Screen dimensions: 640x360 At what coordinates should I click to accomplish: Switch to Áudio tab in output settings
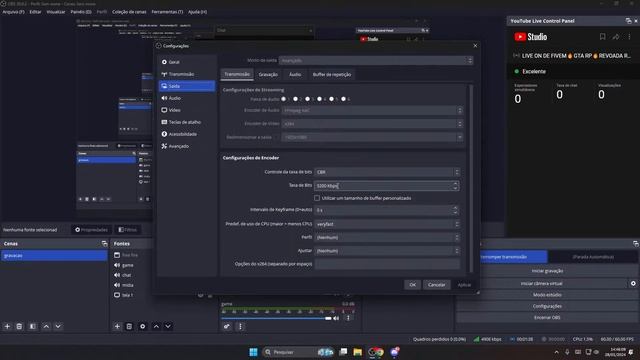pyautogui.click(x=295, y=75)
